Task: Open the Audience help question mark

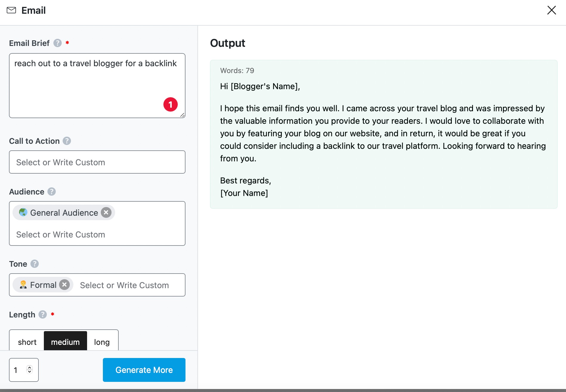Action: pos(52,192)
